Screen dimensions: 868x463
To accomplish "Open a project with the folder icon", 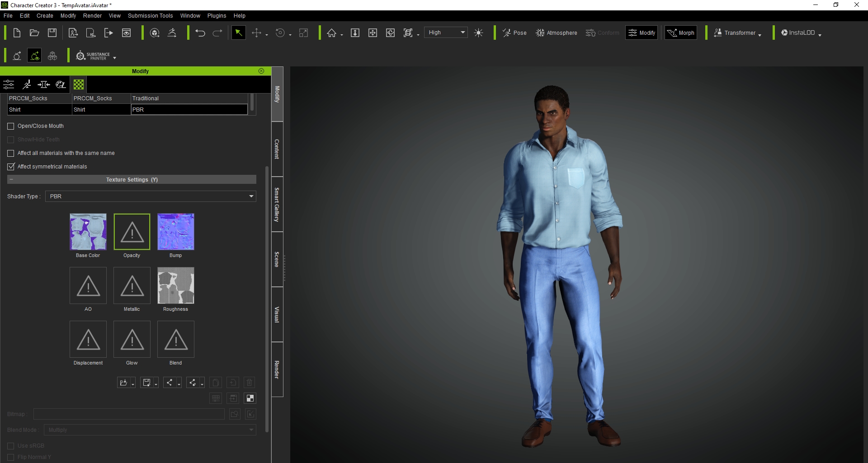I will click(x=34, y=33).
